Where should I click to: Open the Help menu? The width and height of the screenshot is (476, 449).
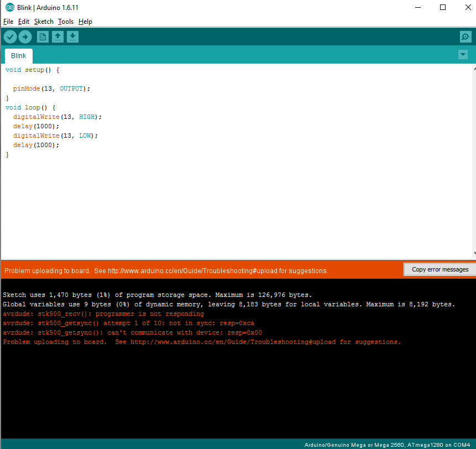pyautogui.click(x=85, y=22)
